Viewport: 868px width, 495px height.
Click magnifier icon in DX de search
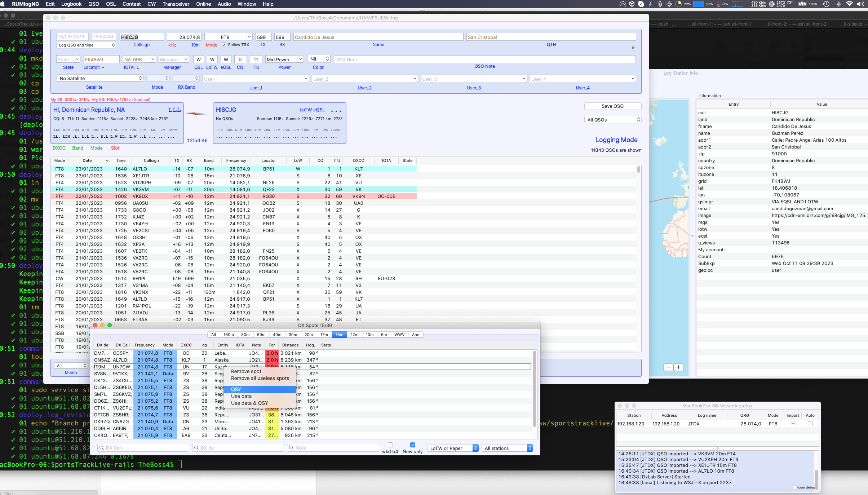pyautogui.click(x=196, y=448)
